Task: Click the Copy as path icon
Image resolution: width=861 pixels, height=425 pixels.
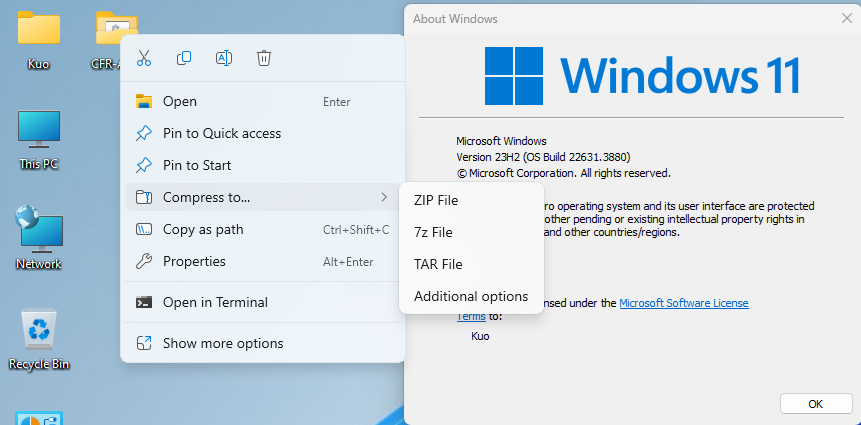Action: pyautogui.click(x=144, y=230)
